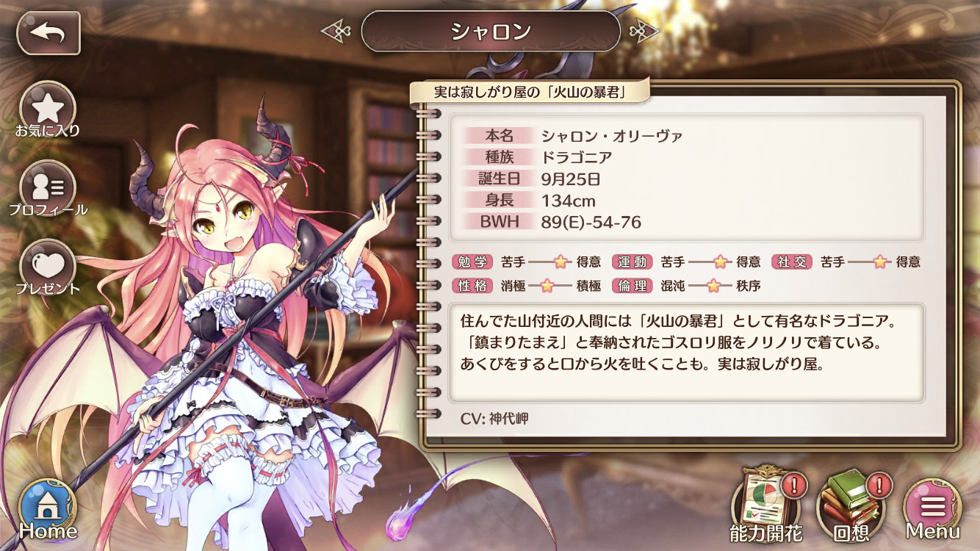Click the CV: 神代岬 voice actor text

pyautogui.click(x=494, y=419)
